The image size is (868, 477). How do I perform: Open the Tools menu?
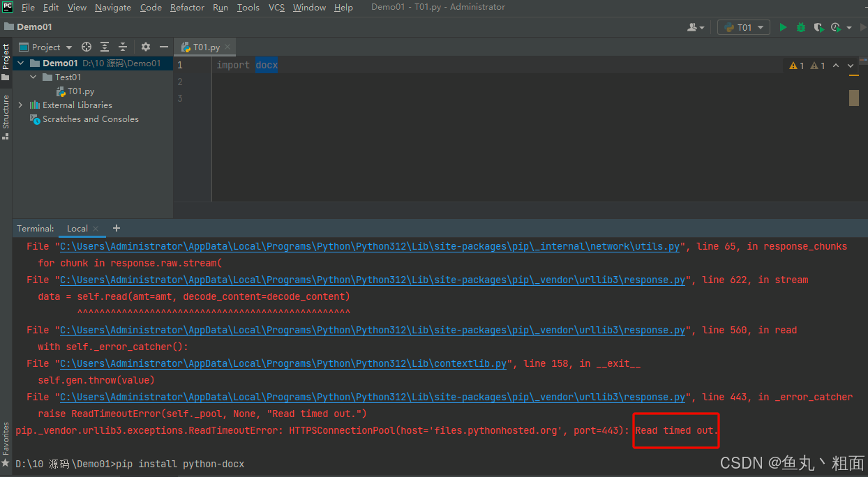tap(248, 7)
